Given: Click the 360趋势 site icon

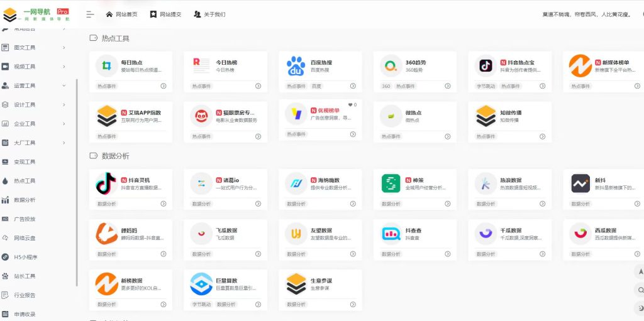Looking at the screenshot, I should click(x=391, y=66).
